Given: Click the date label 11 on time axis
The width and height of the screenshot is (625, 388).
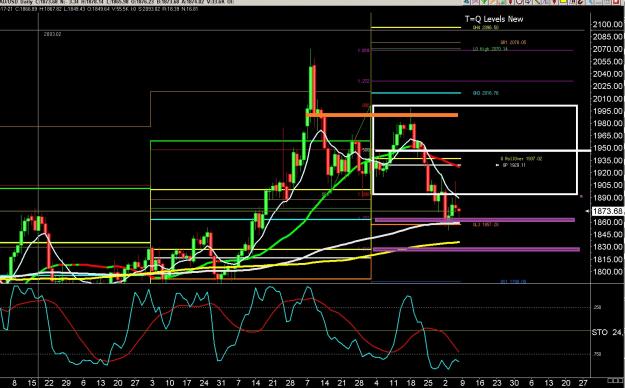Looking at the screenshot, I should click(x=393, y=383).
